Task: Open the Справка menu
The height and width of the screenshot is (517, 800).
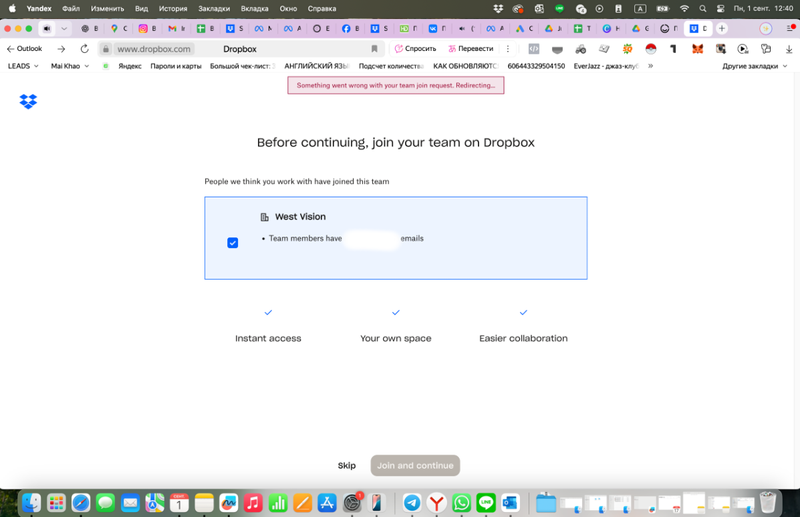Action: [321, 9]
